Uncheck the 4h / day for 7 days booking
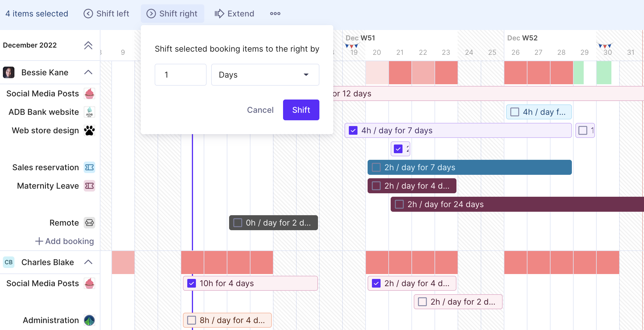This screenshot has height=330, width=644. click(x=353, y=130)
